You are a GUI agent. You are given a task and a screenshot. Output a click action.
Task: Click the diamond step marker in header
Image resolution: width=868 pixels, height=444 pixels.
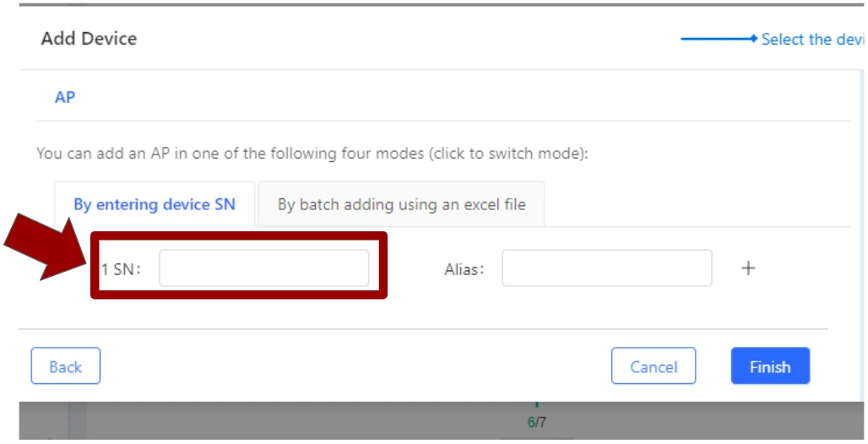[753, 39]
